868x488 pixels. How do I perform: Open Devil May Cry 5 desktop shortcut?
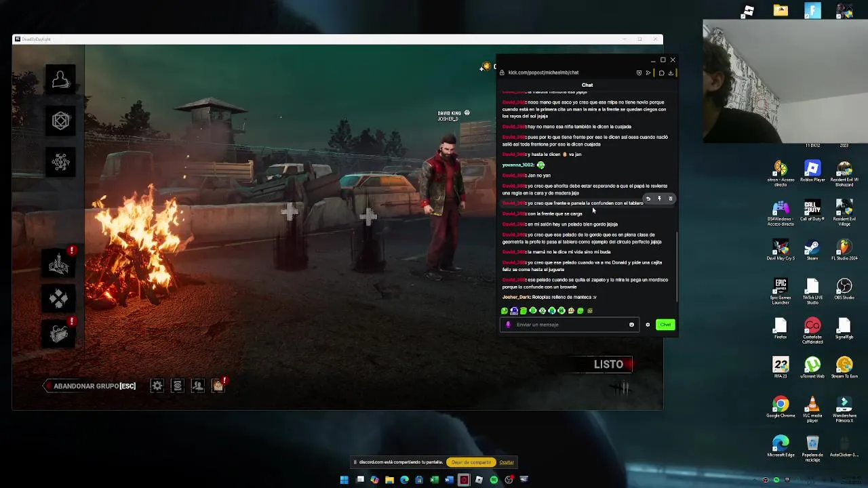coord(781,250)
